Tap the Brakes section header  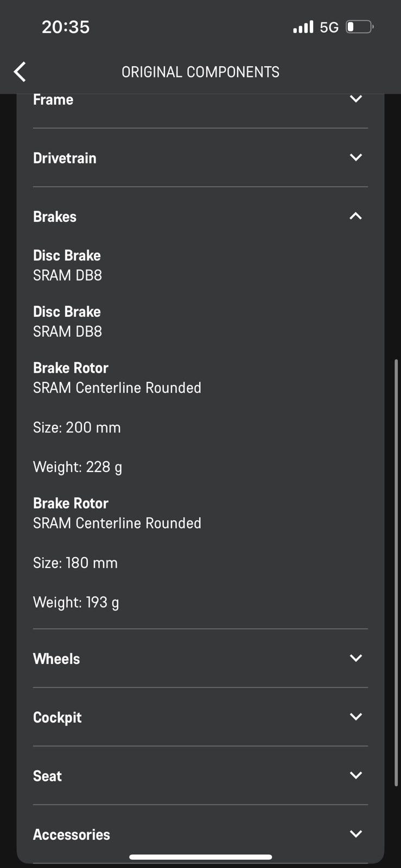tap(55, 216)
